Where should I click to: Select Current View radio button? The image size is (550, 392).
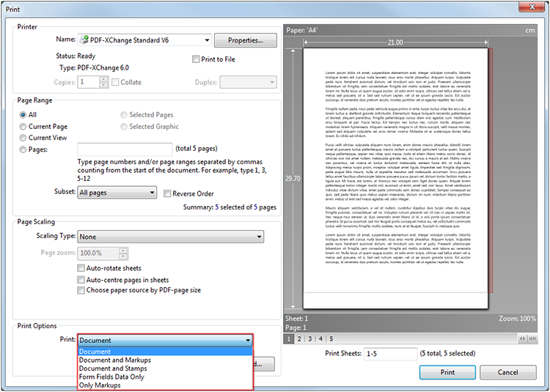tap(23, 138)
